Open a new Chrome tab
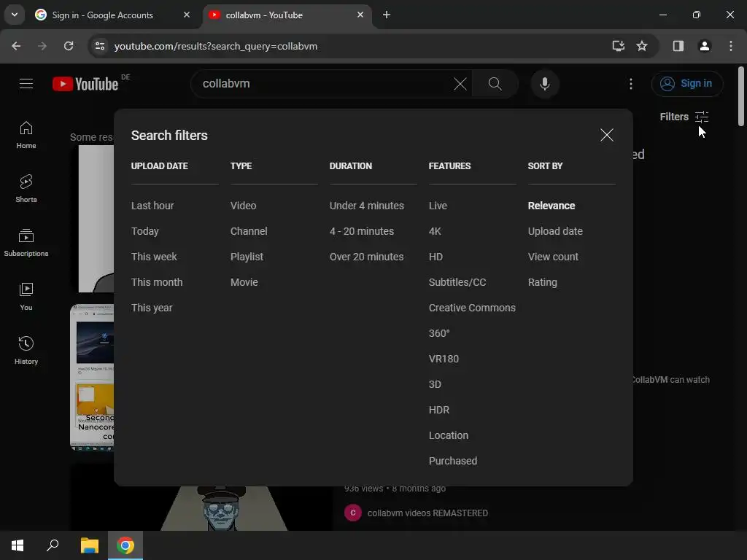The image size is (747, 560). (387, 15)
